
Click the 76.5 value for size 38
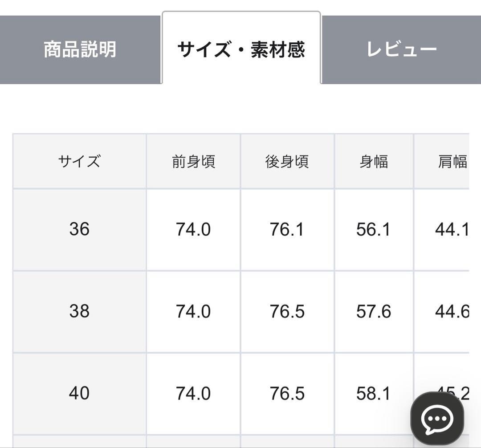pos(286,312)
